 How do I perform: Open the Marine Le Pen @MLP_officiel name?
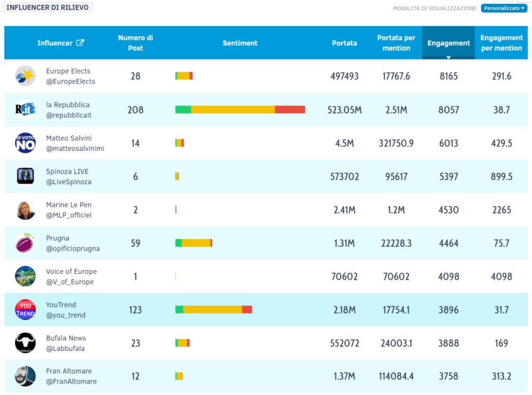(x=69, y=210)
